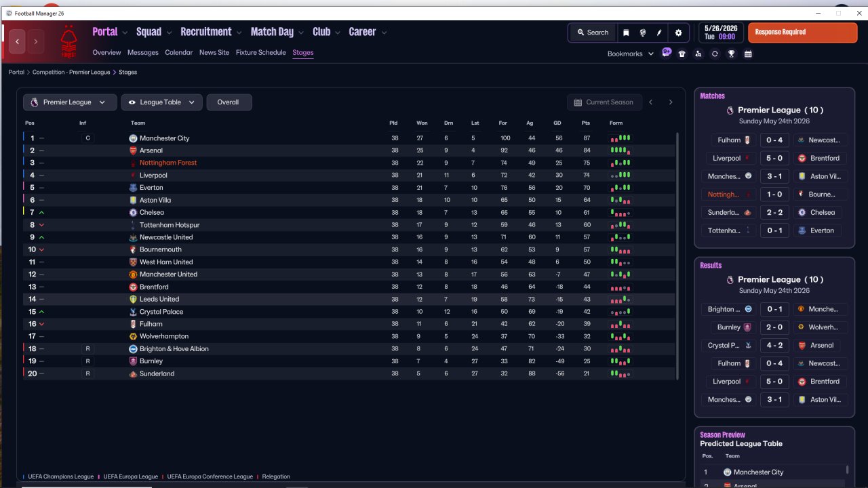Open the Overview tab
868x488 pixels.
tap(106, 53)
